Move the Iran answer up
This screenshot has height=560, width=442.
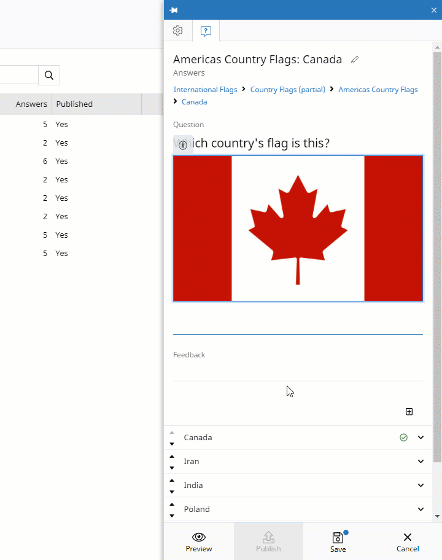pos(172,456)
